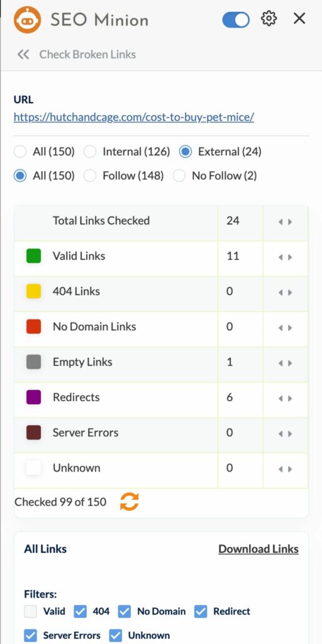The width and height of the screenshot is (322, 644).
Task: Toggle the SEO Minion on/off switch
Action: [236, 19]
